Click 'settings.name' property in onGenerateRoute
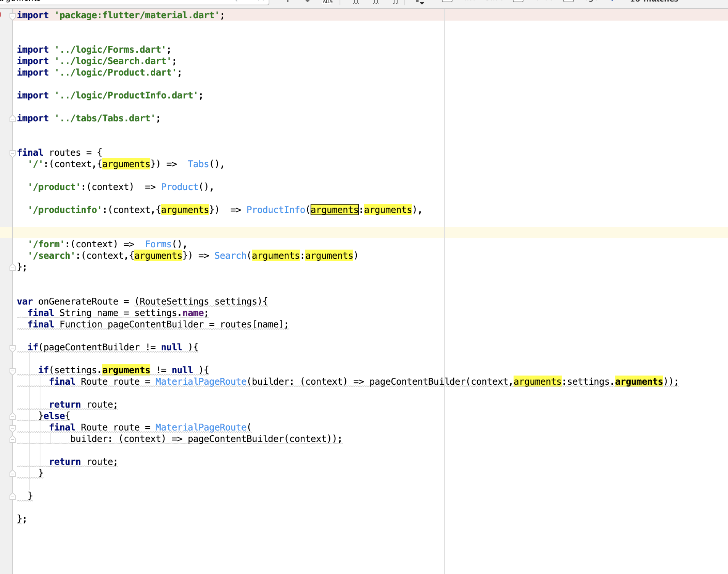728x574 pixels. click(193, 313)
